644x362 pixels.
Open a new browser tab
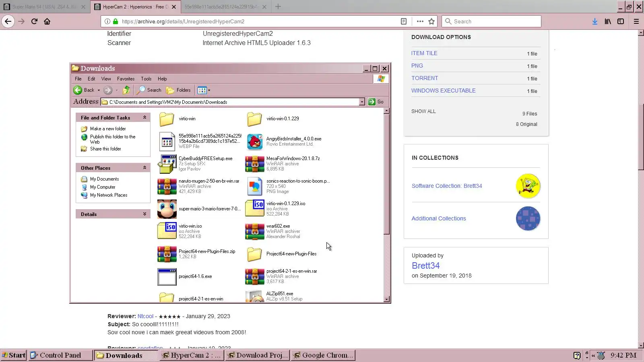[x=278, y=6]
